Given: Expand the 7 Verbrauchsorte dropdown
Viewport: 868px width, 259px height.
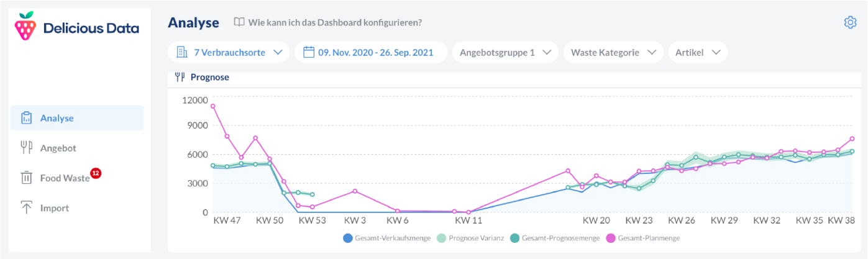Looking at the screenshot, I should click(229, 52).
